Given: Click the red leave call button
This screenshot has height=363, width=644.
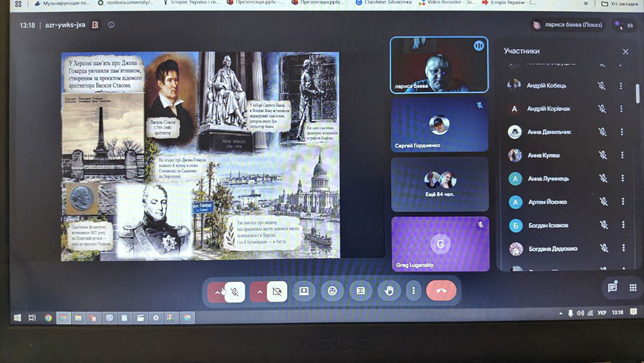Looking at the screenshot, I should click(441, 291).
